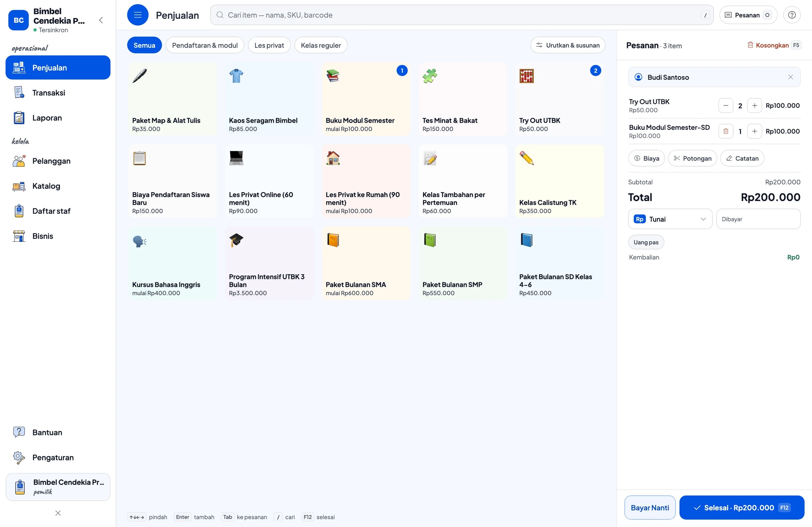The height and width of the screenshot is (527, 812).
Task: Apply a discount with the Potongan button
Action: click(x=692, y=159)
